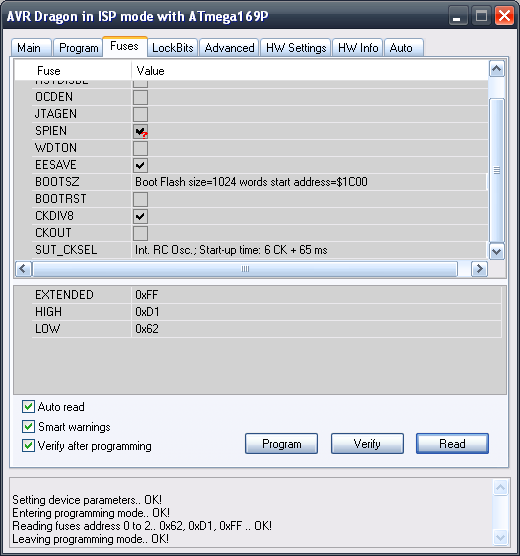Tick the JTAGEN fuse checkbox
The width and height of the screenshot is (520, 556).
[x=140, y=114]
